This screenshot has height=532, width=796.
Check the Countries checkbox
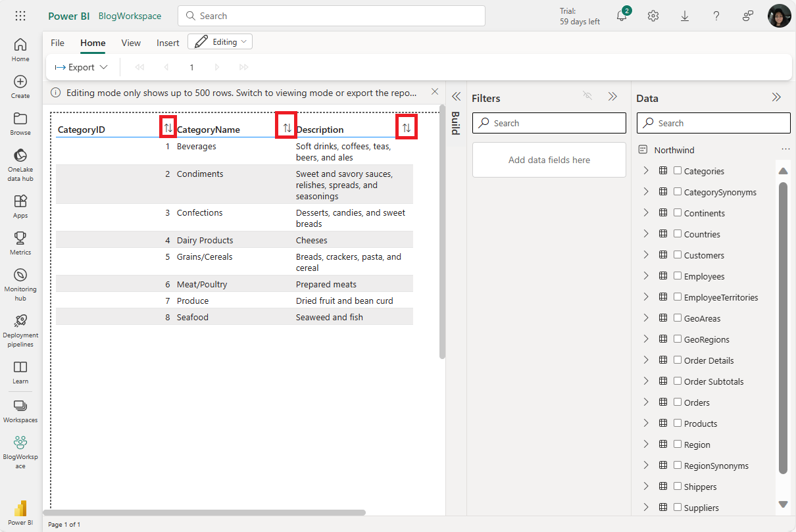tap(678, 233)
